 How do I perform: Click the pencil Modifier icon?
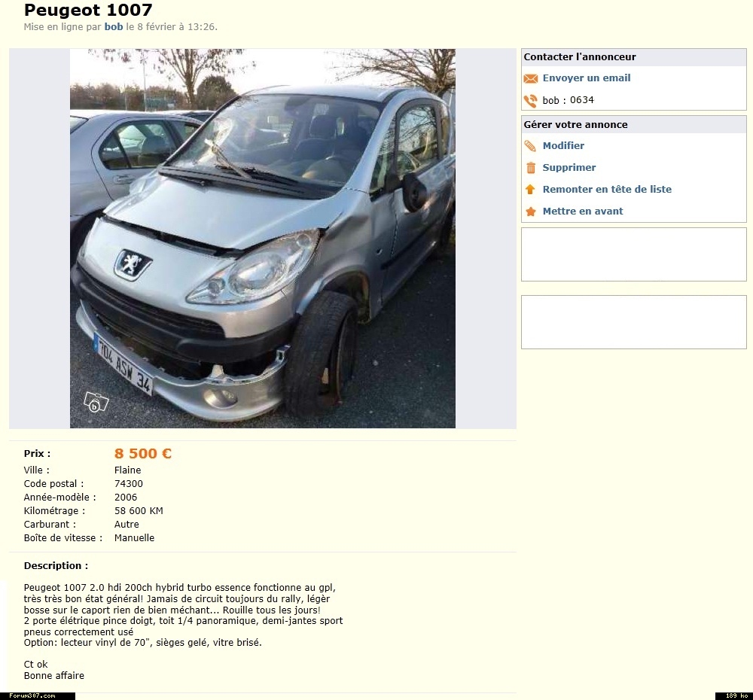tap(530, 146)
